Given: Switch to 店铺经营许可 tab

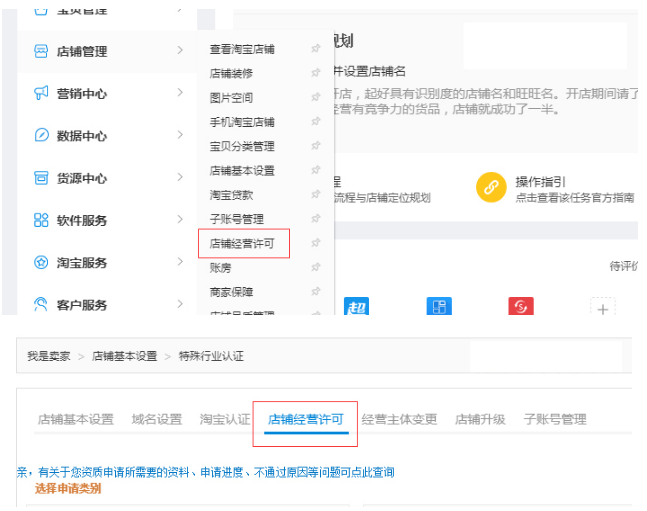Looking at the screenshot, I should point(306,419).
